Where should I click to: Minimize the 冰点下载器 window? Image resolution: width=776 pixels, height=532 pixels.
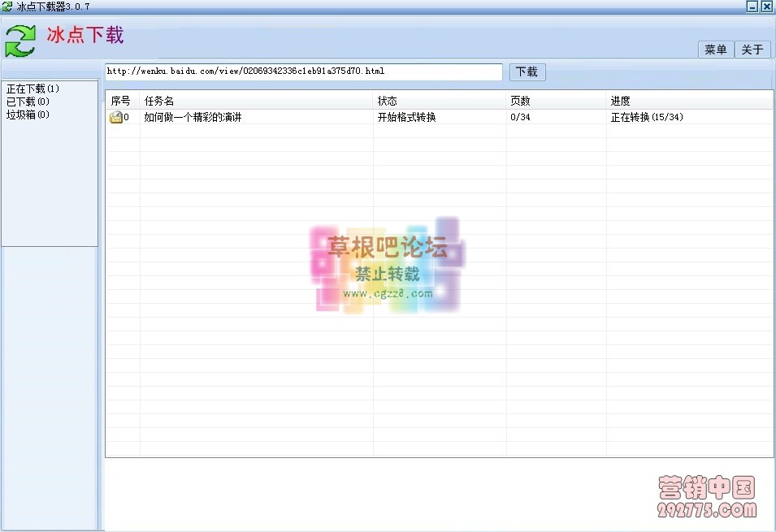coord(752,6)
